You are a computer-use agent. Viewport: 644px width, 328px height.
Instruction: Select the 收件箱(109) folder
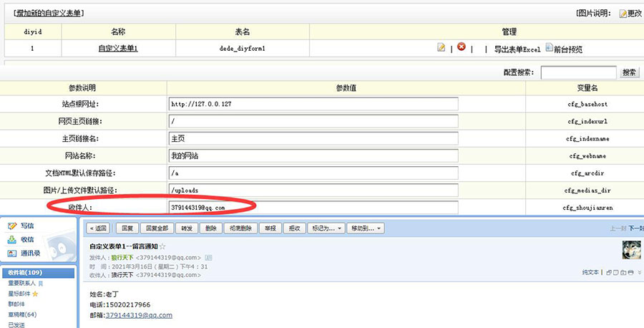(39, 273)
